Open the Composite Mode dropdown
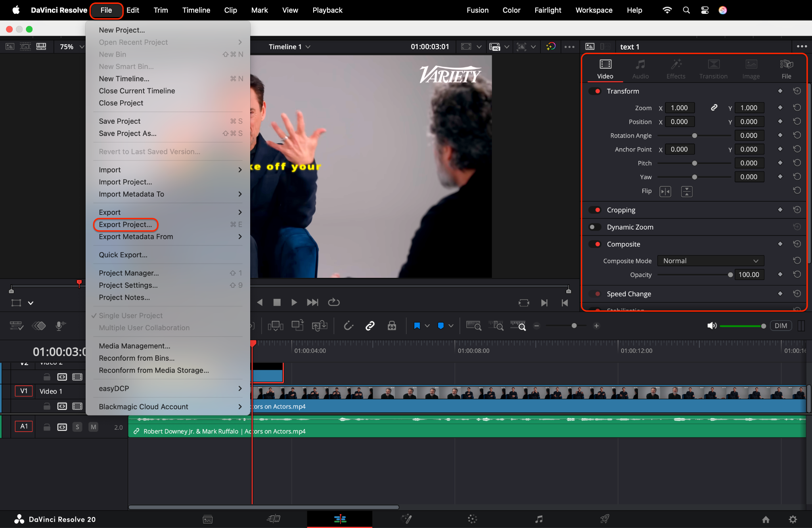 (710, 260)
